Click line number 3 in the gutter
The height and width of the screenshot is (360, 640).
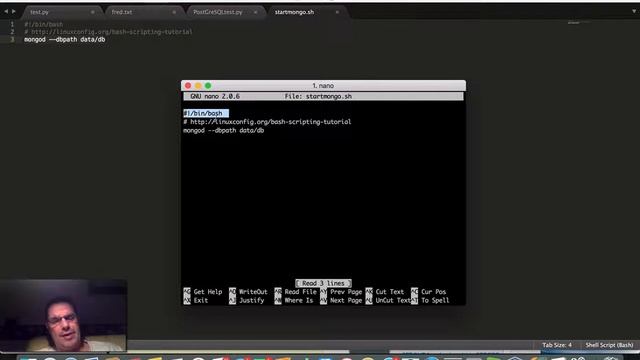point(12,40)
